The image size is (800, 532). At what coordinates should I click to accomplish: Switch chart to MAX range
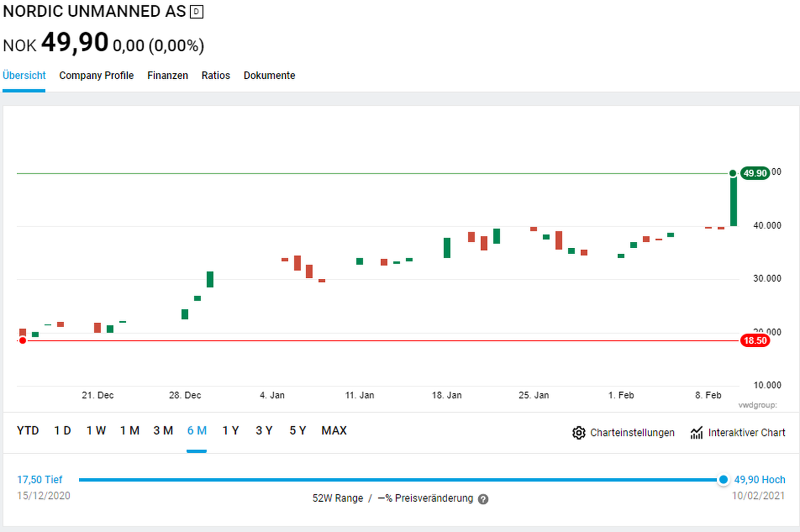334,431
